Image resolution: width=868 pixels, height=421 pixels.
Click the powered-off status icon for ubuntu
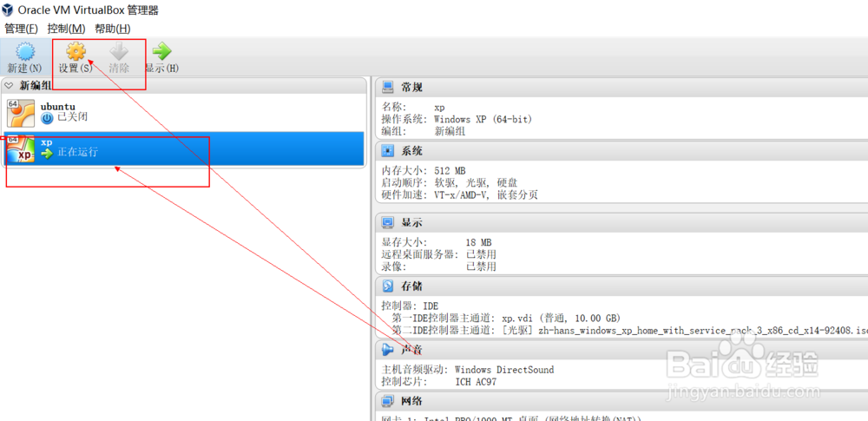coord(47,117)
